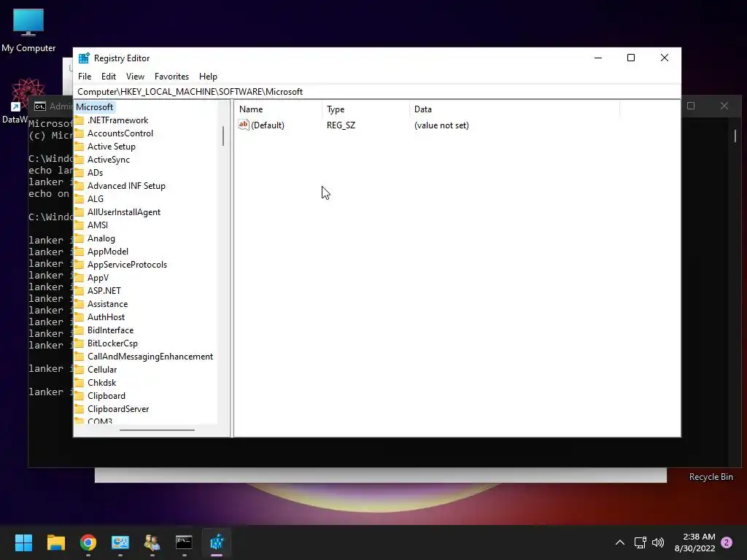Click the tree pane vertical scrollbar thumb
This screenshot has width=747, height=560.
click(x=223, y=136)
